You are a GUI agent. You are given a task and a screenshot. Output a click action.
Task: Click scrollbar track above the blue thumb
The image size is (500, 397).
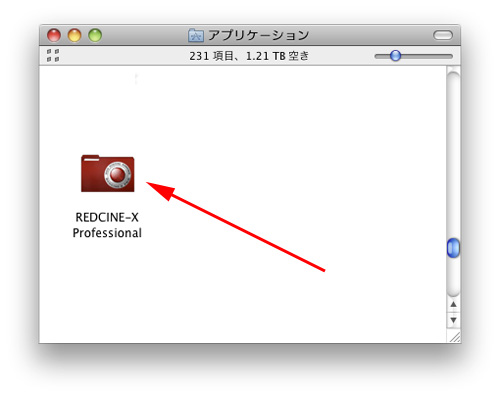point(453,155)
